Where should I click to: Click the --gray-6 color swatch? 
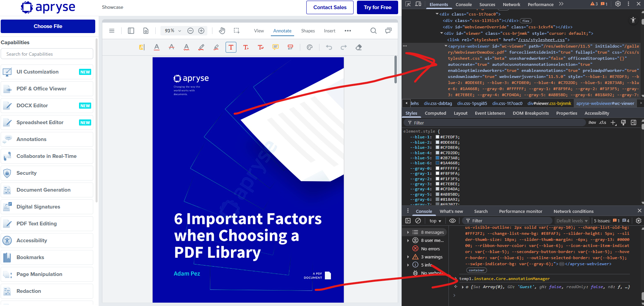tap(437, 199)
